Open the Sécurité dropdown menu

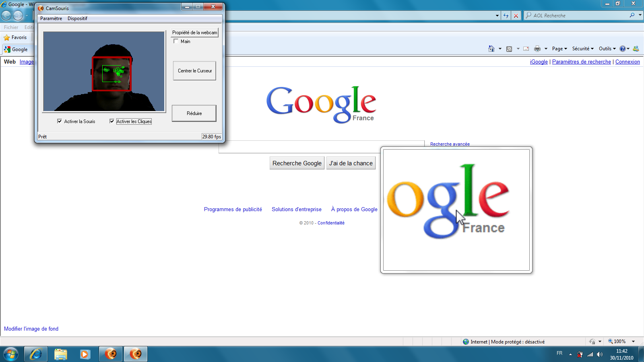(x=583, y=49)
